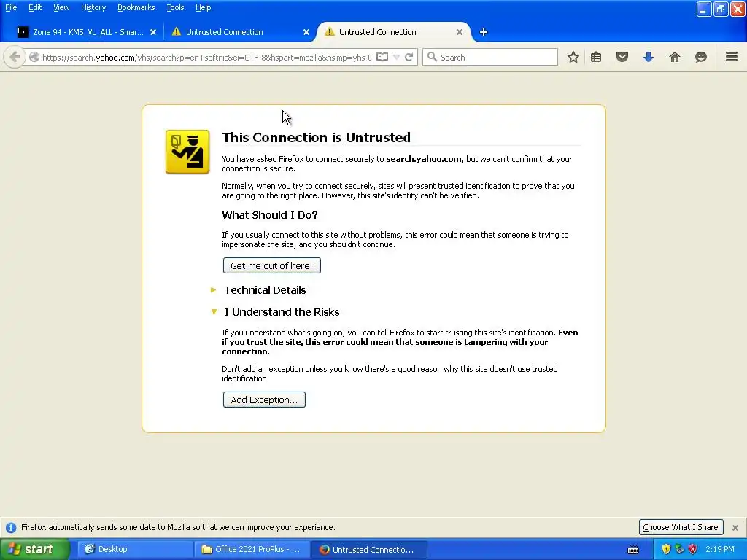Image resolution: width=747 pixels, height=560 pixels.
Task: Switch to Office 2021 ProPlus folder taskbar item
Action: click(252, 550)
